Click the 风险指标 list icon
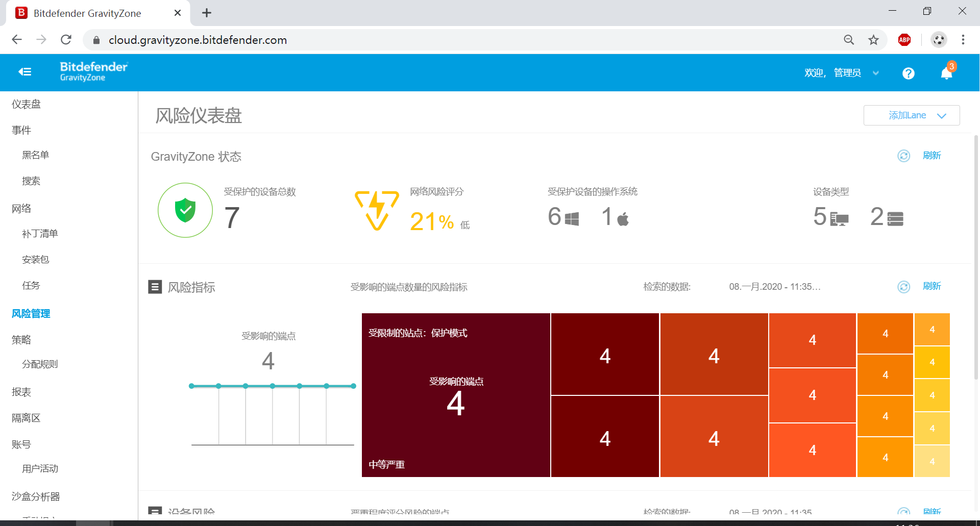The image size is (980, 526). [155, 287]
